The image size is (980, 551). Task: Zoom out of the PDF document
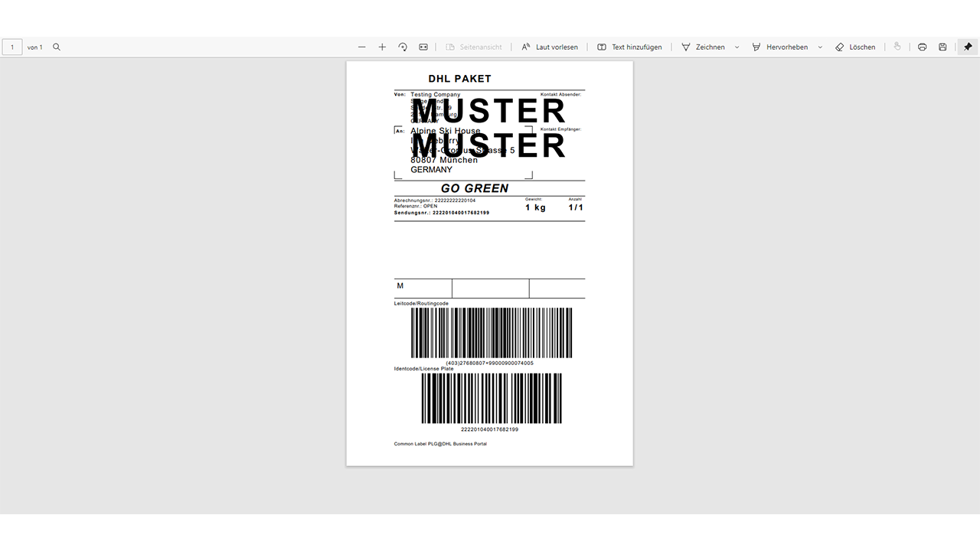click(361, 47)
